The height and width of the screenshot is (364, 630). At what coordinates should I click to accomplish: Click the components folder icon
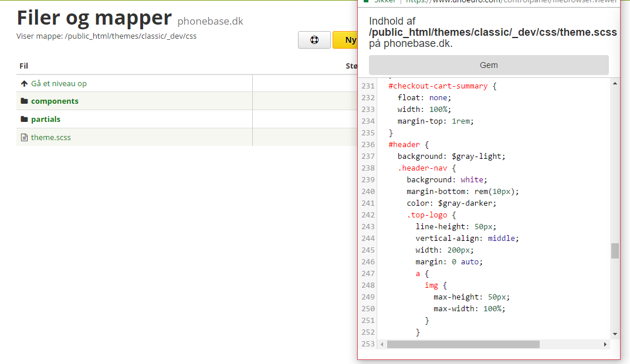24,101
